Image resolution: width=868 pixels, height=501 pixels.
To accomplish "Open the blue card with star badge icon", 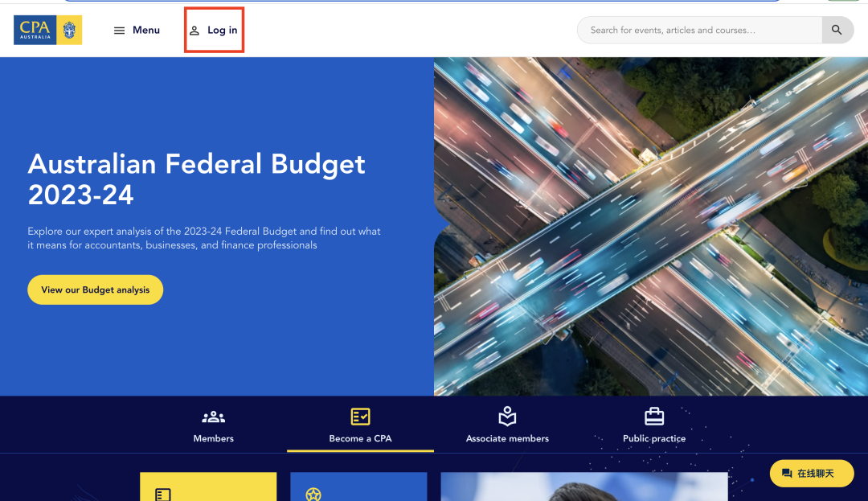I will pyautogui.click(x=358, y=487).
